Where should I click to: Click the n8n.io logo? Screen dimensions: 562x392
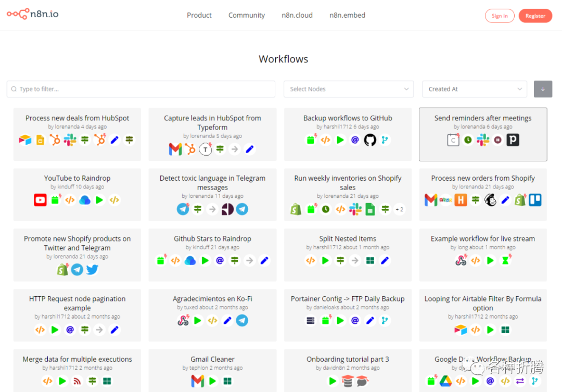pyautogui.click(x=33, y=14)
